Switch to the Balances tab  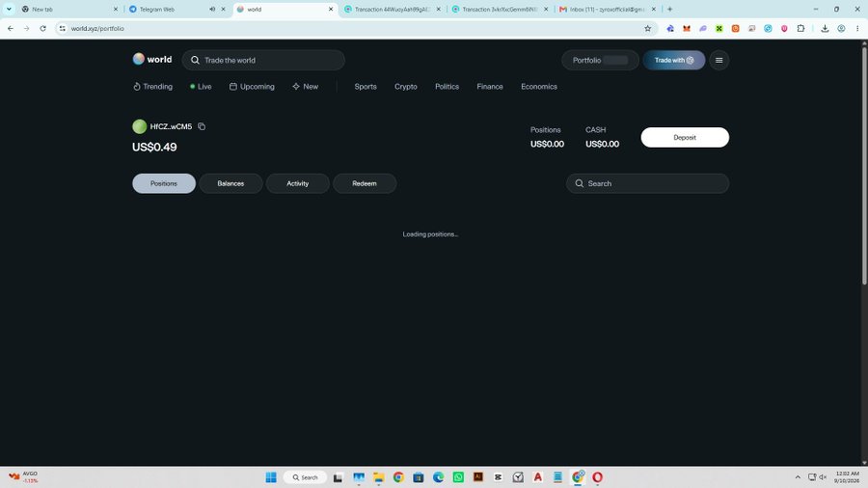pyautogui.click(x=231, y=183)
